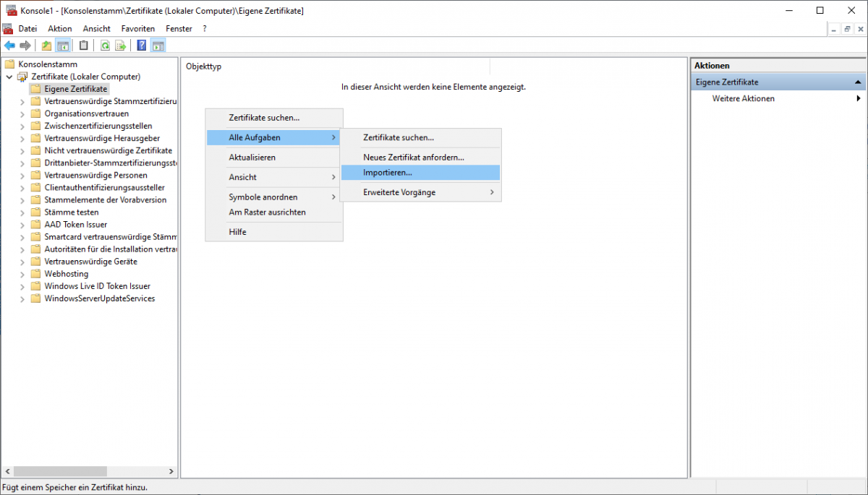868x495 pixels.
Task: Expand the Webhosting tree node
Action: (22, 273)
